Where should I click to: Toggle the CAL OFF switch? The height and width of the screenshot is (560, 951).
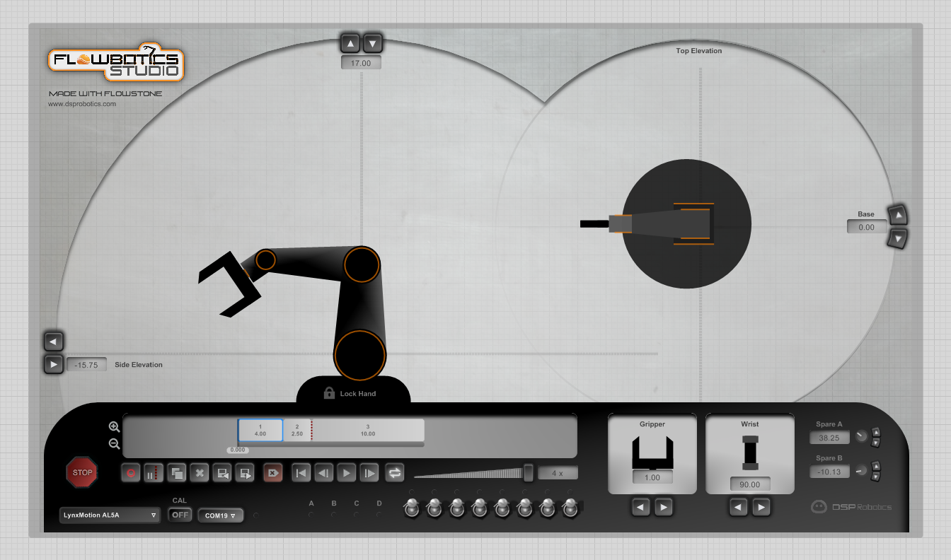180,515
